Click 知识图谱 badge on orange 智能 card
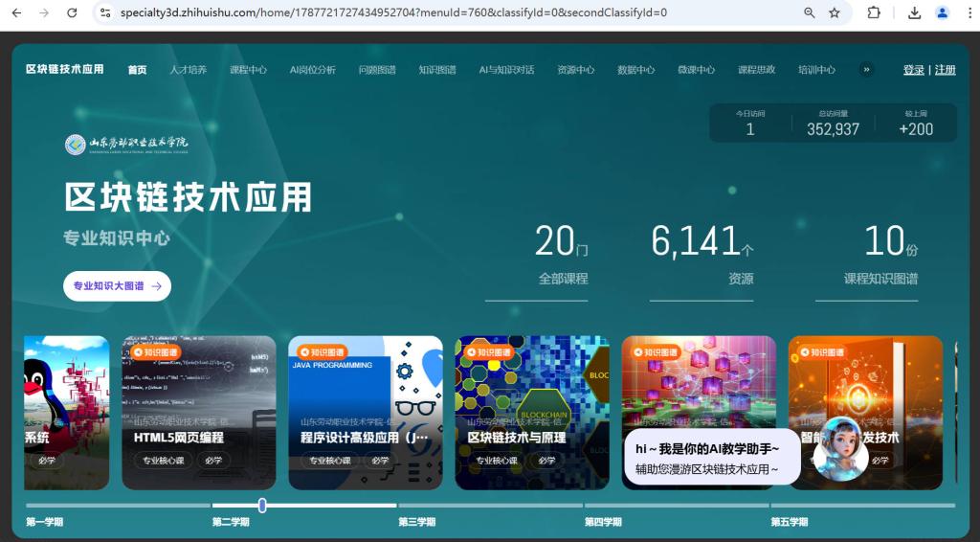This screenshot has width=980, height=542. coord(821,352)
